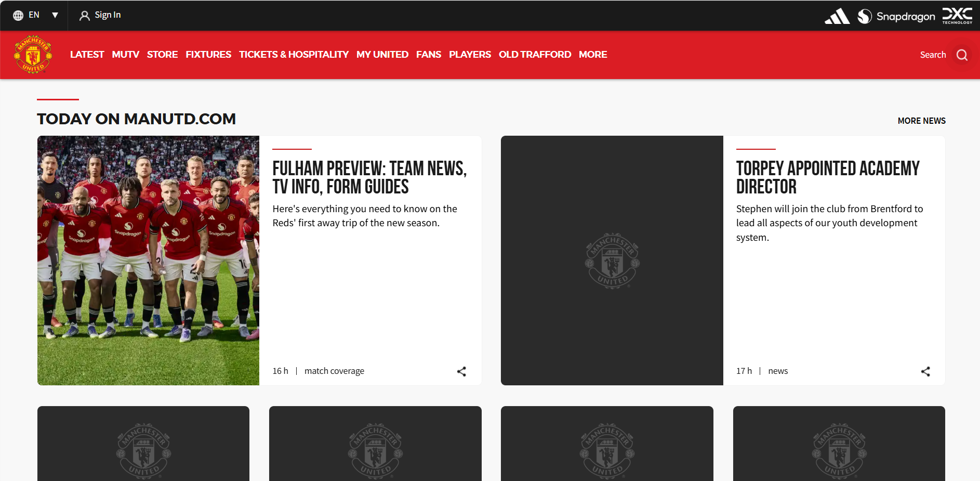
Task: Click the Torpey Appointed Academy Director headline
Action: tap(828, 177)
